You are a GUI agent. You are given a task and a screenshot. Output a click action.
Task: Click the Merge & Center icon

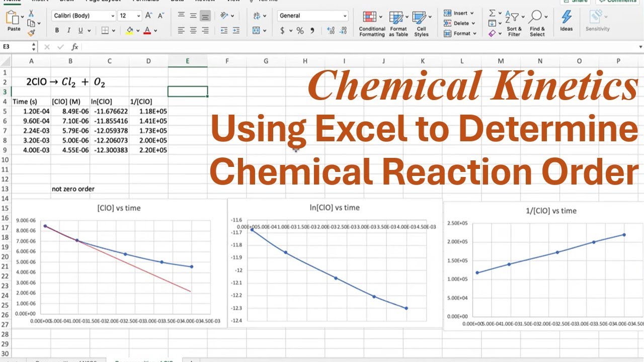tap(257, 31)
